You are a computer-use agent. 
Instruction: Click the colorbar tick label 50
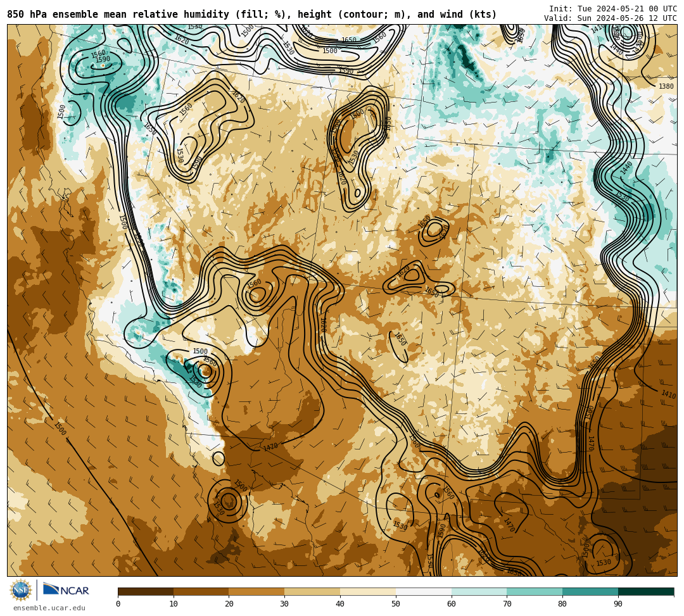tap(396, 604)
